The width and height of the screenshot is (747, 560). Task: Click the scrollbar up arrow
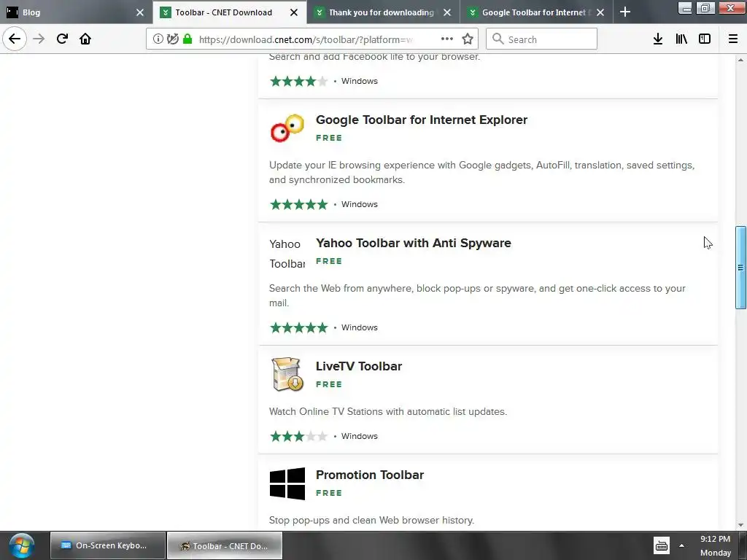pyautogui.click(x=740, y=60)
